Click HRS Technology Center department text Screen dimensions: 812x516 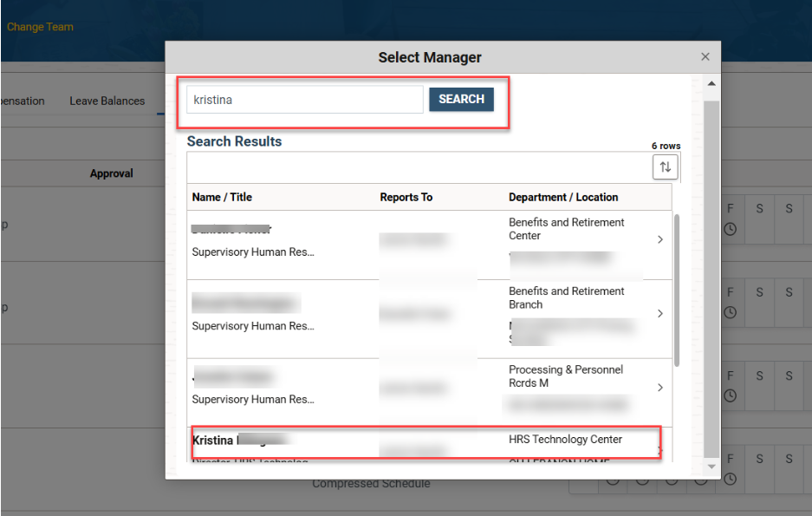pos(565,440)
